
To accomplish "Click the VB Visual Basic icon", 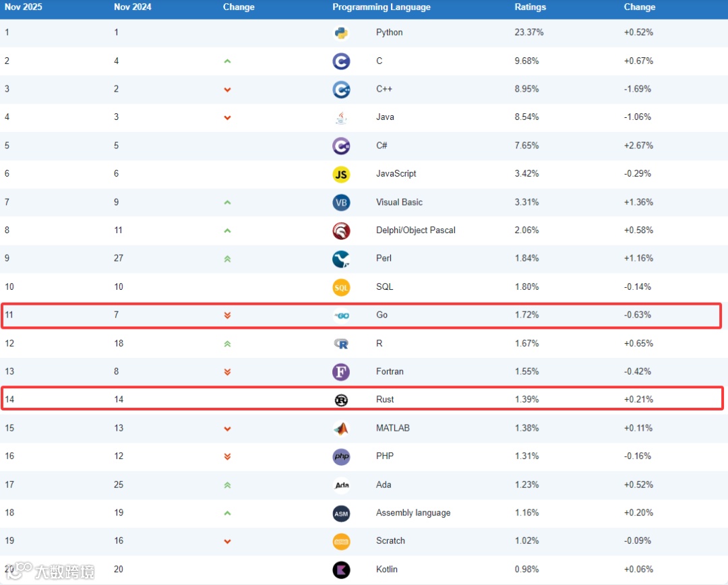I will (x=341, y=202).
